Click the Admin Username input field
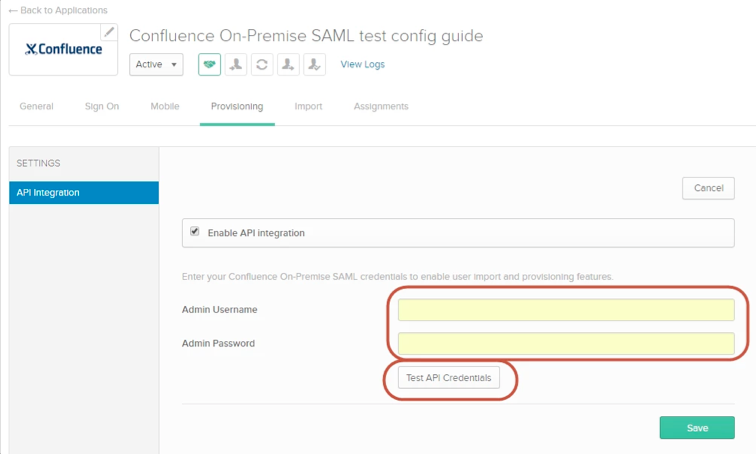 (566, 310)
